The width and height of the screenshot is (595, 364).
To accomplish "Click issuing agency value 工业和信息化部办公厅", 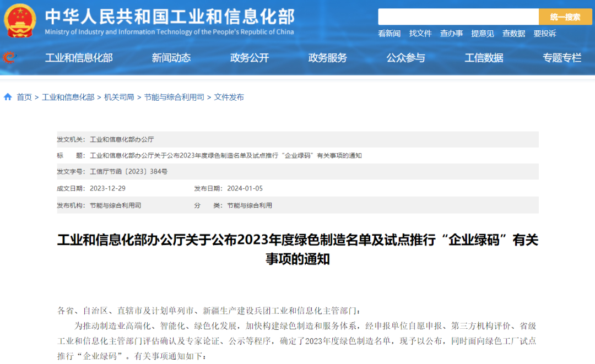I will tap(122, 139).
